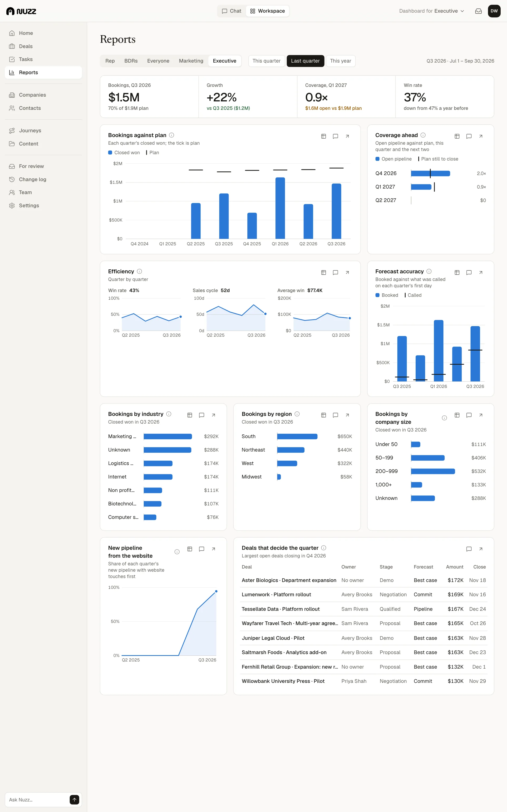The height and width of the screenshot is (812, 507).
Task: Show info for Efficiency card
Action: pyautogui.click(x=139, y=271)
